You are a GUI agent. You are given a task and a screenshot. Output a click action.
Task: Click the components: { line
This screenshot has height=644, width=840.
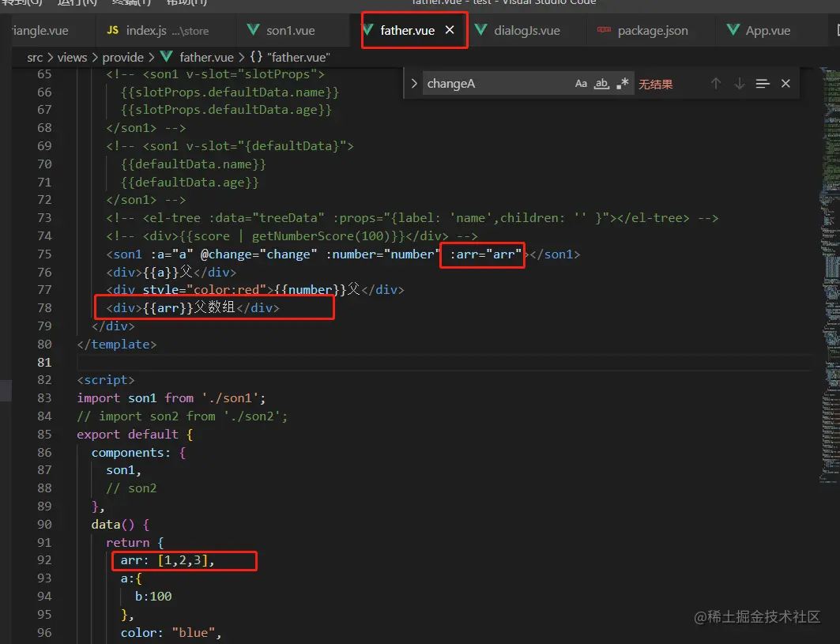138,452
